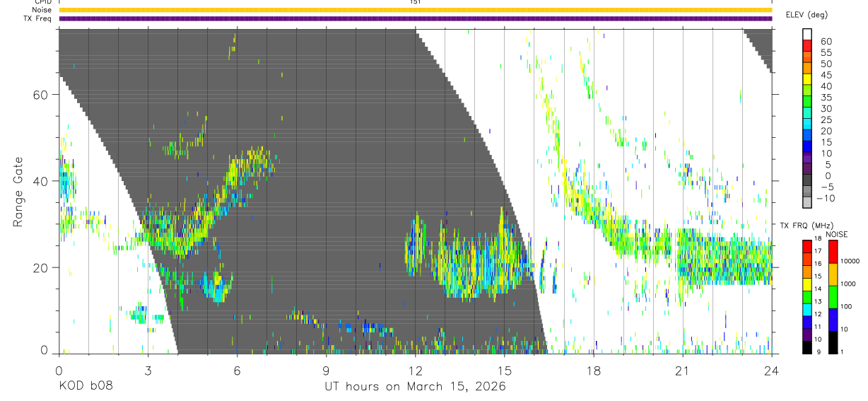Click the yellow Noise bar above the plot
868x401 pixels.
pos(415,10)
